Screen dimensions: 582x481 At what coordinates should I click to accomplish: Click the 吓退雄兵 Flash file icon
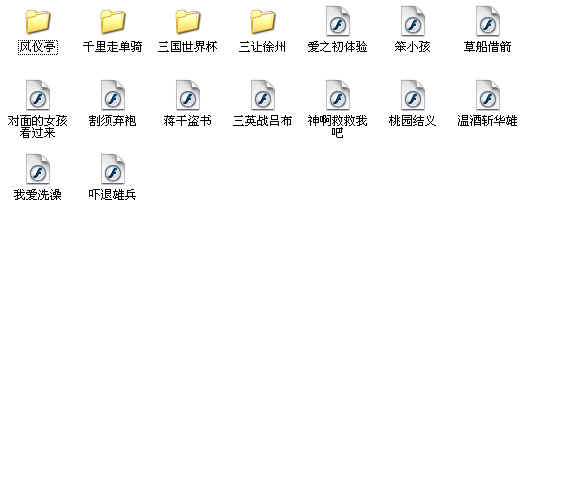(112, 169)
